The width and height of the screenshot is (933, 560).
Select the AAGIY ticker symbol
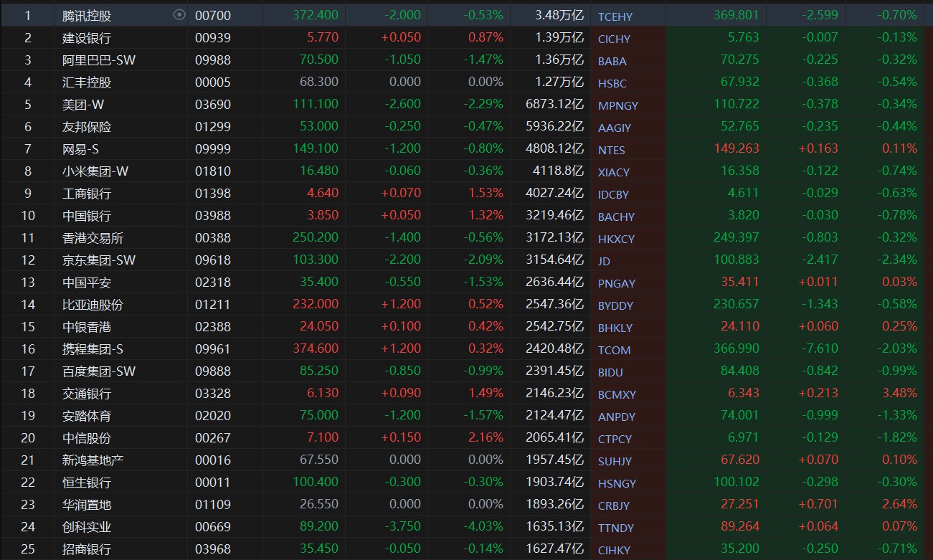coord(615,128)
